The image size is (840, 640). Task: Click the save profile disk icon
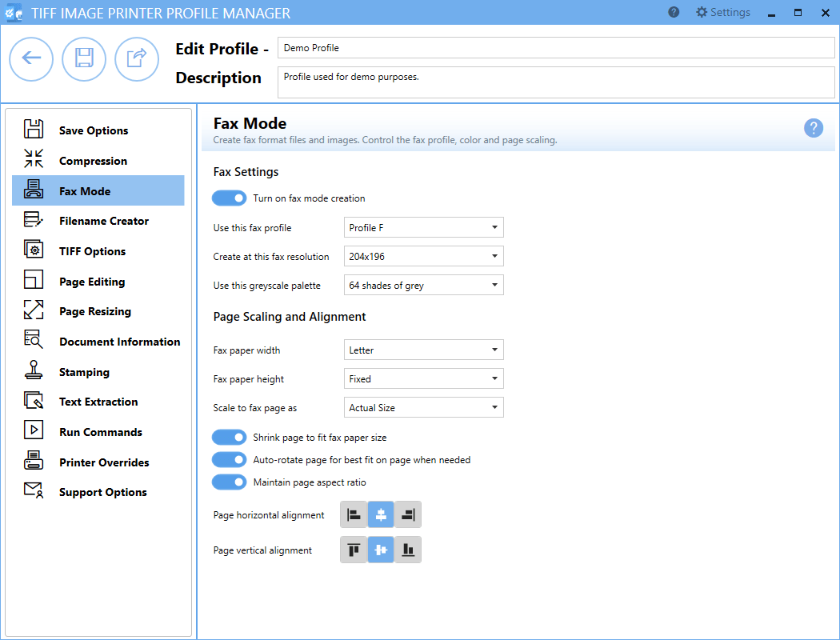click(84, 58)
